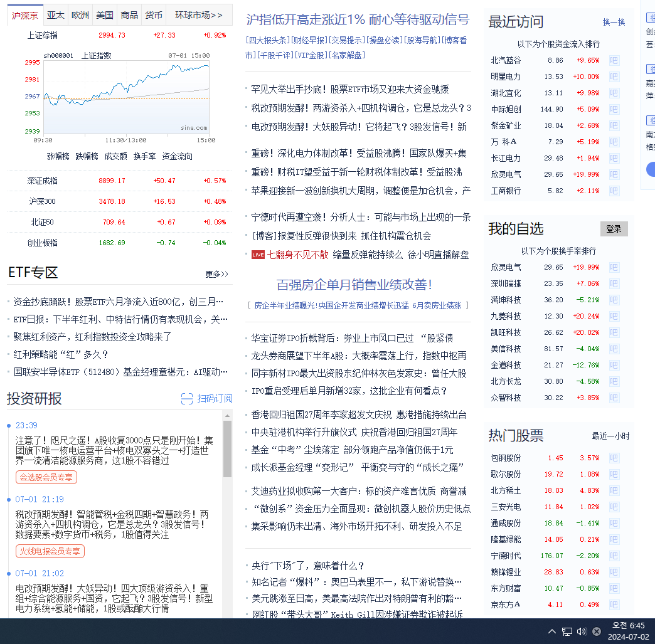The image size is (655, 644).
Task: Click the 创业板指 index row
Action: click(x=119, y=243)
